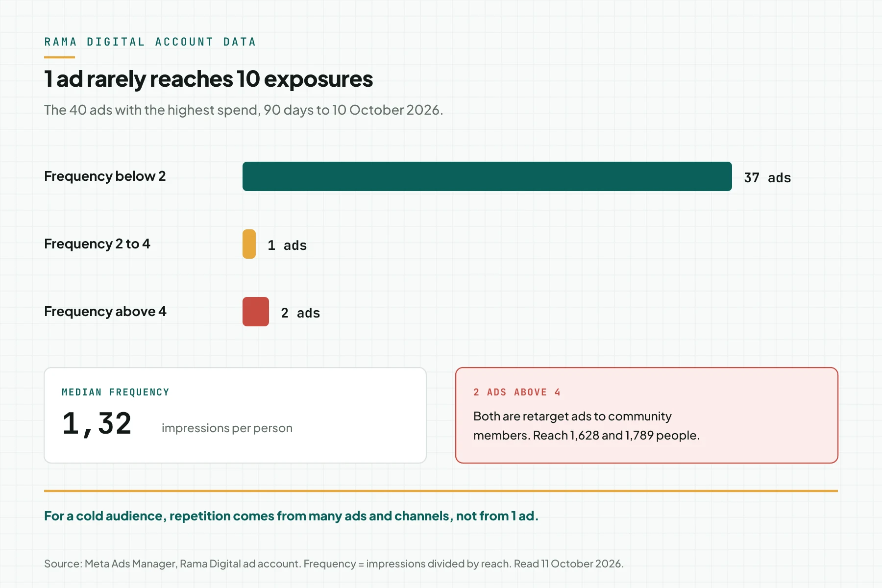Click 'impressions per person' caption

(x=227, y=428)
